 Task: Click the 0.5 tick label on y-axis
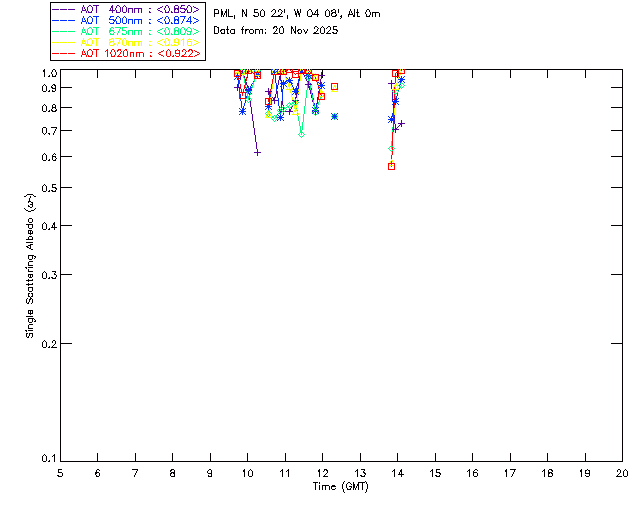point(47,188)
